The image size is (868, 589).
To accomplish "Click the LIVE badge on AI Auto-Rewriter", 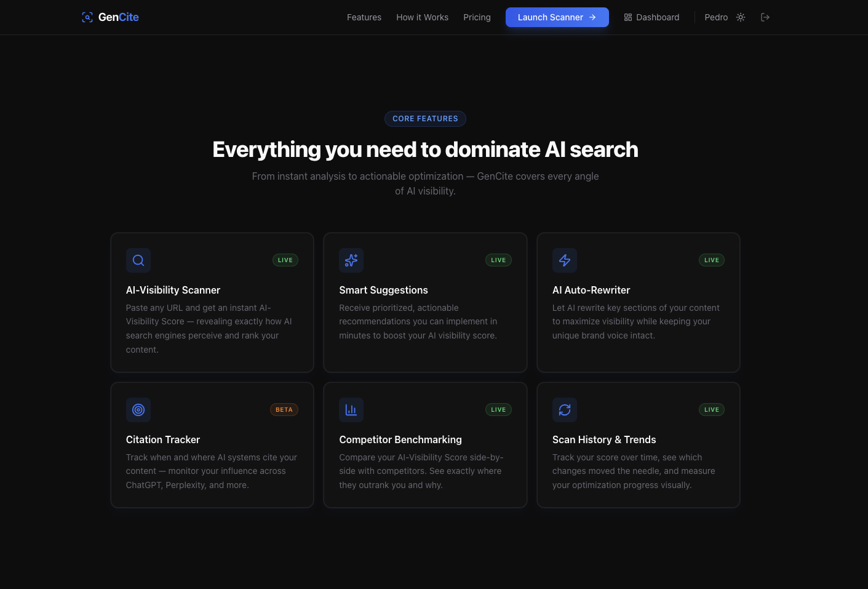I will 712,260.
